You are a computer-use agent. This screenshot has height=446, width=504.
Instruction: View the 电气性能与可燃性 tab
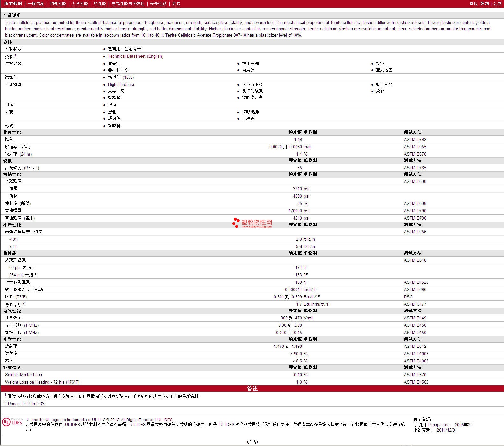click(x=128, y=4)
